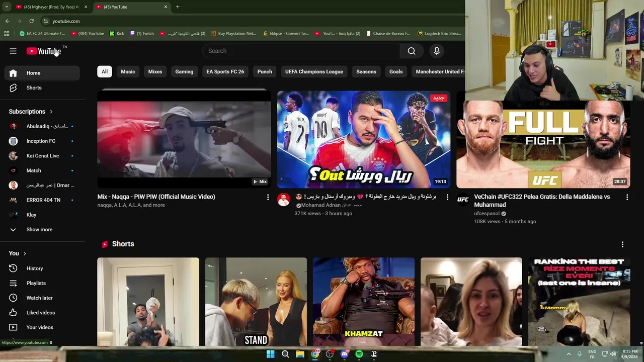Open EA FC 24 Ultimate Team bookmark
This screenshot has width=644, height=362.
42,34
